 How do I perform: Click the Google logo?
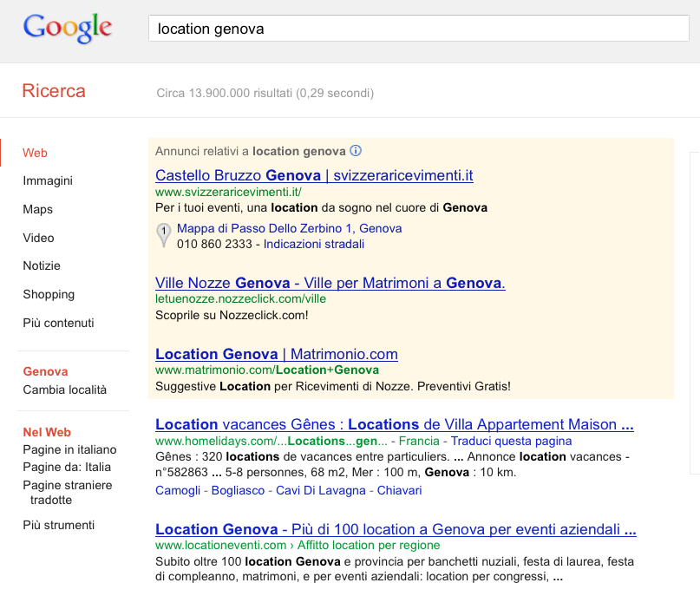click(x=68, y=28)
